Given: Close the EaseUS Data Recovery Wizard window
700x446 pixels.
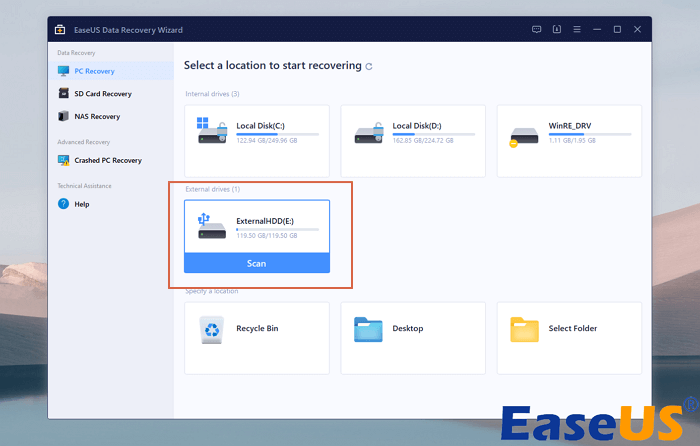Looking at the screenshot, I should click(x=638, y=29).
